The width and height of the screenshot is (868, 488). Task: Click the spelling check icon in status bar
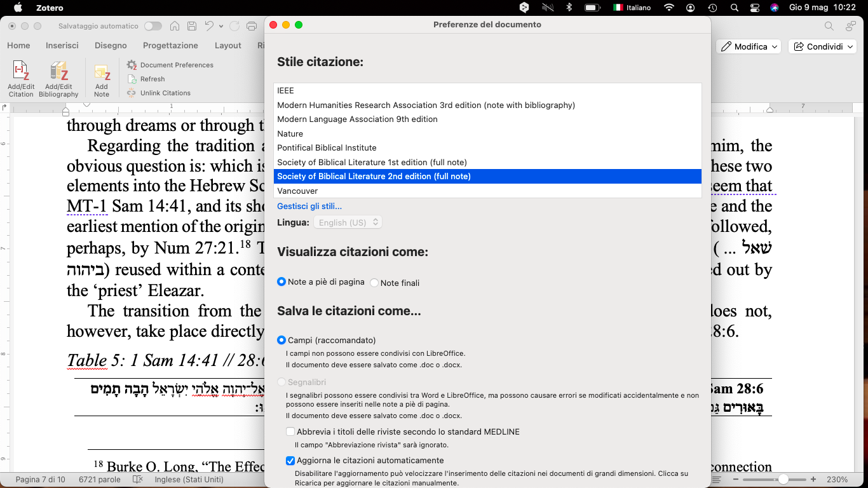137,480
